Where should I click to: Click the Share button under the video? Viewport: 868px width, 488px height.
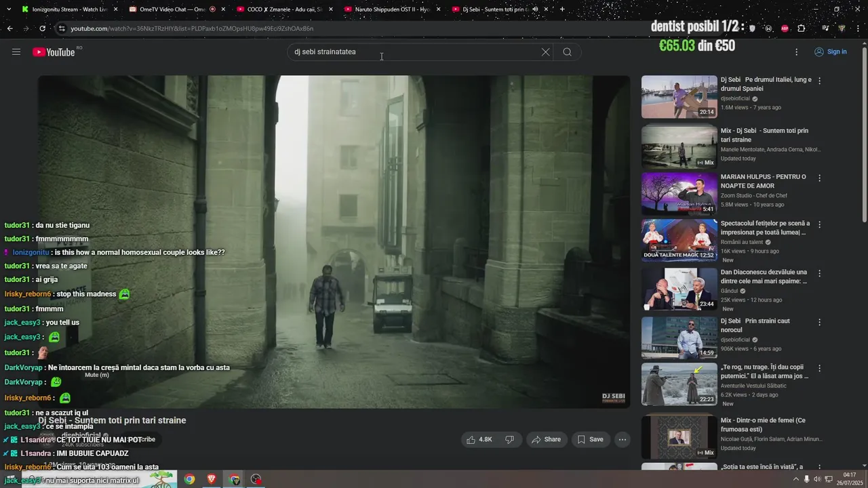[547, 439]
